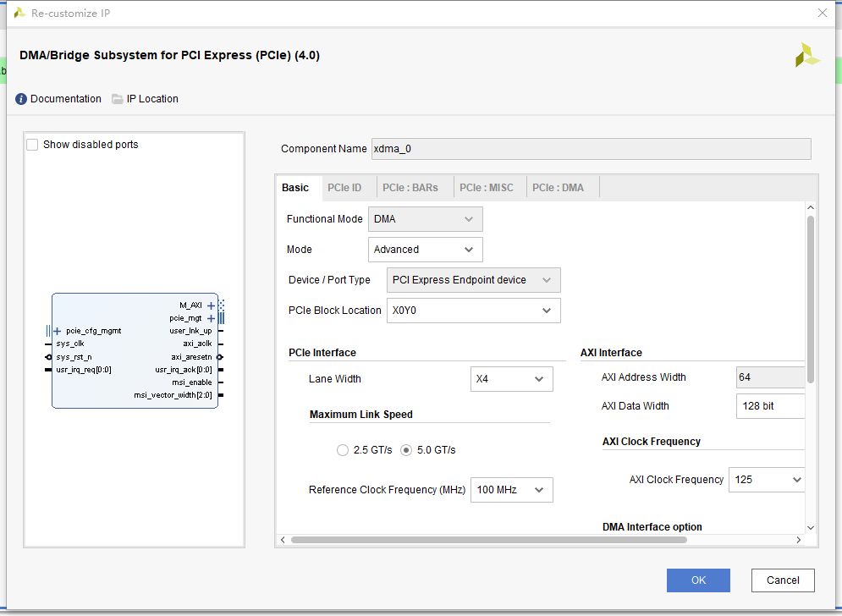Switch to the Basic tab
Viewport: 842px width, 616px height.
click(295, 188)
